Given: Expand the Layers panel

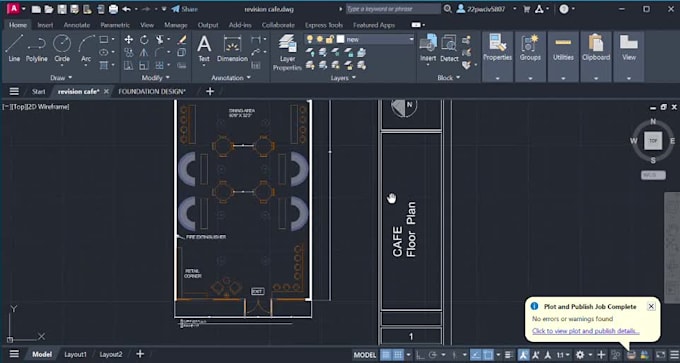Looking at the screenshot, I should coord(343,78).
